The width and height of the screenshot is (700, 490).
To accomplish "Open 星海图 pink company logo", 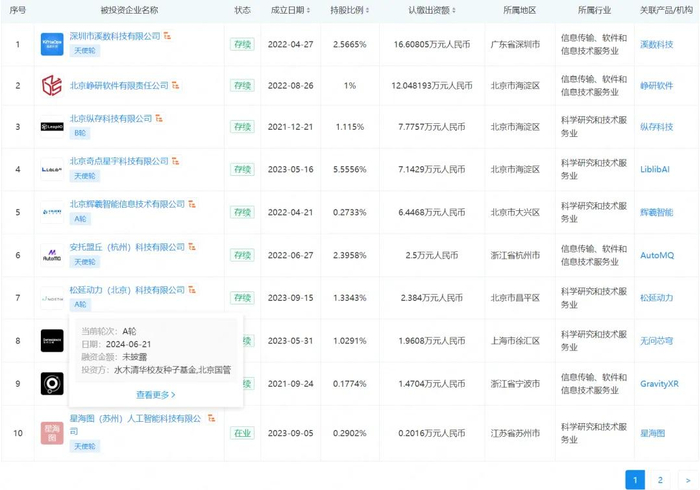I will 52,433.
